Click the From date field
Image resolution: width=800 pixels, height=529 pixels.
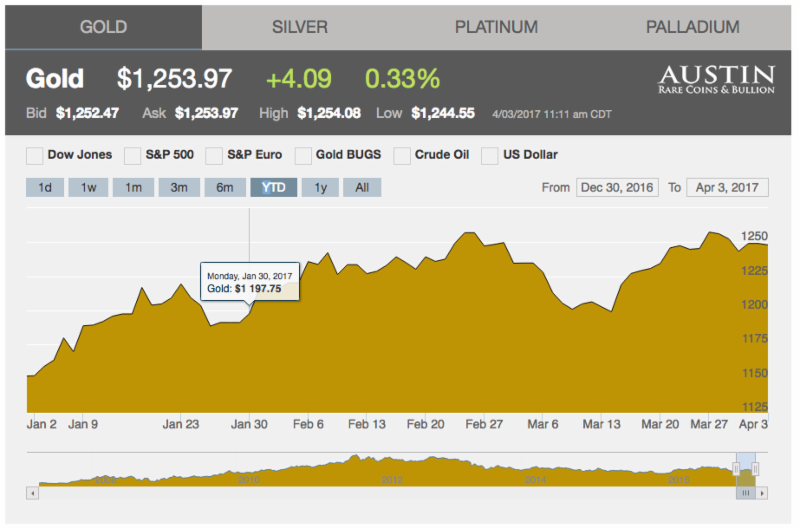tap(616, 188)
